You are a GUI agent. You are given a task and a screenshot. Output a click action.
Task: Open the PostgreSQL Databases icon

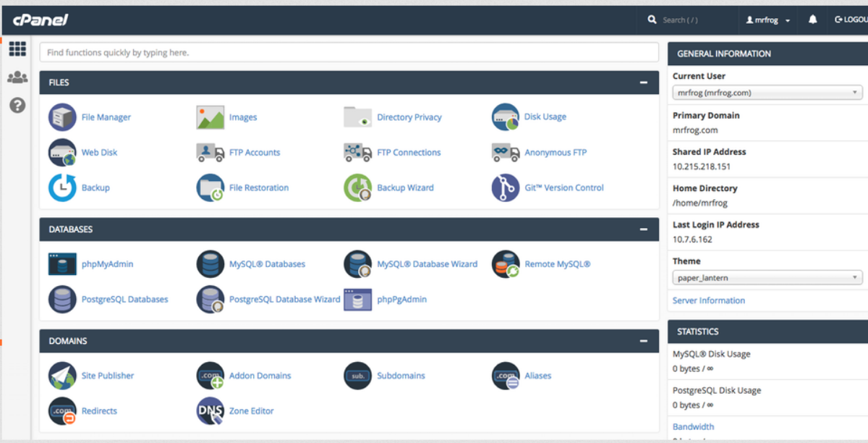tap(62, 299)
